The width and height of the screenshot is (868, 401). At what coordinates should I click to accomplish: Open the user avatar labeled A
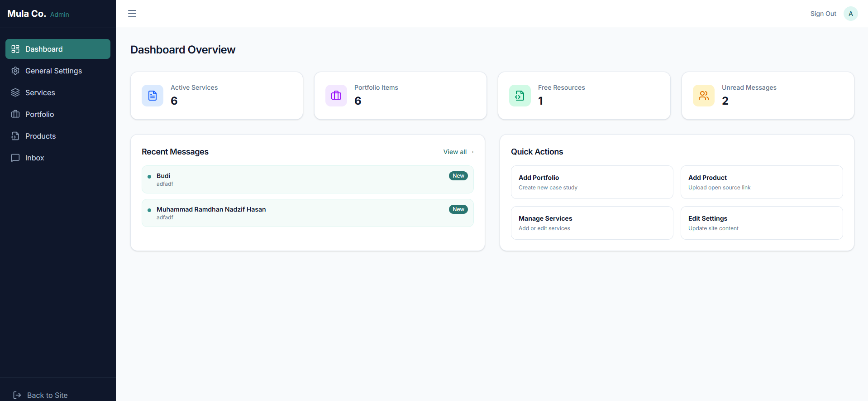pos(851,14)
